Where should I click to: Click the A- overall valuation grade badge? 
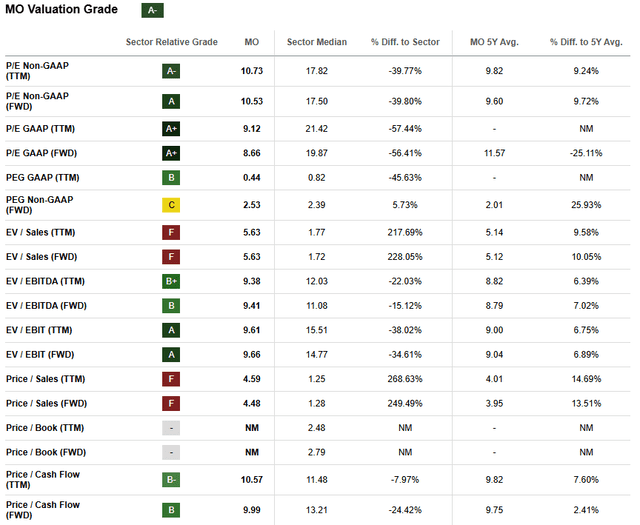[x=153, y=10]
